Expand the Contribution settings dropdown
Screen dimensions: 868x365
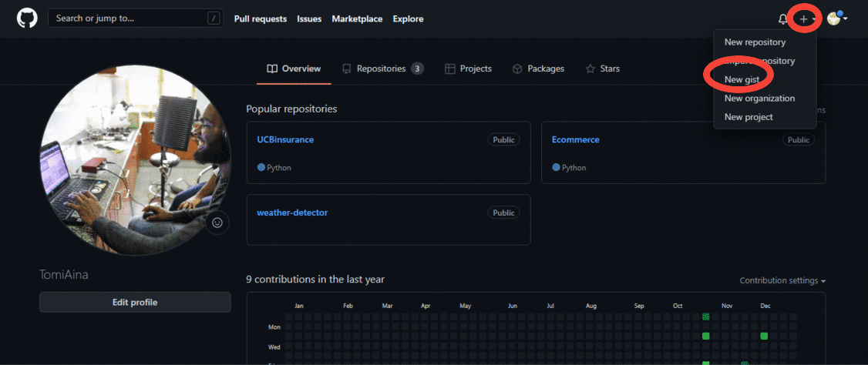782,280
